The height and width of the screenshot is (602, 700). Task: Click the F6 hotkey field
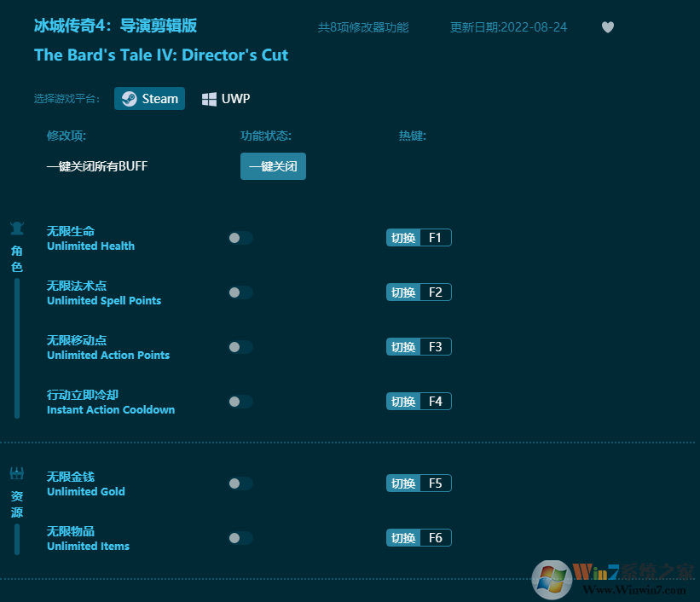pyautogui.click(x=436, y=538)
